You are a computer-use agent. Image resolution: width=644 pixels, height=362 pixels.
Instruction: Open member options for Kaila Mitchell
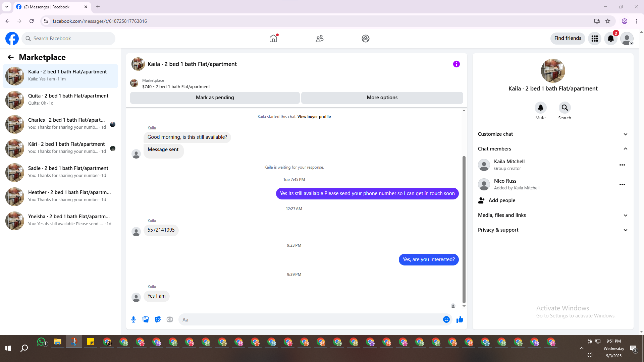click(x=622, y=165)
